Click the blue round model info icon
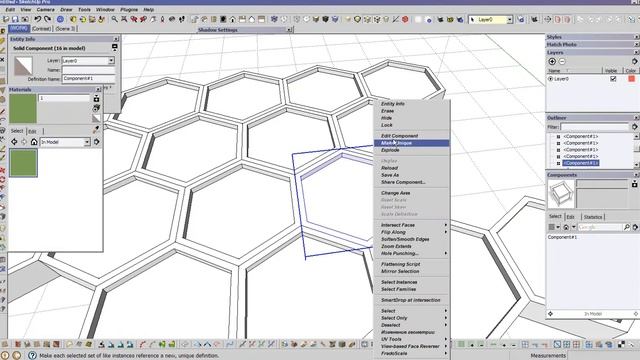The width and height of the screenshot is (640, 360). point(60,19)
